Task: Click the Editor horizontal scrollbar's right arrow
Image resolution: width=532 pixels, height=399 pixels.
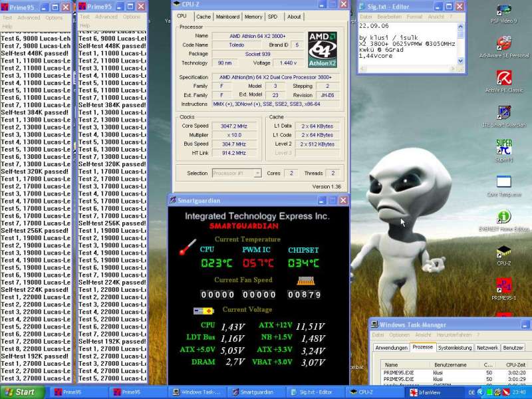Action: click(x=452, y=69)
